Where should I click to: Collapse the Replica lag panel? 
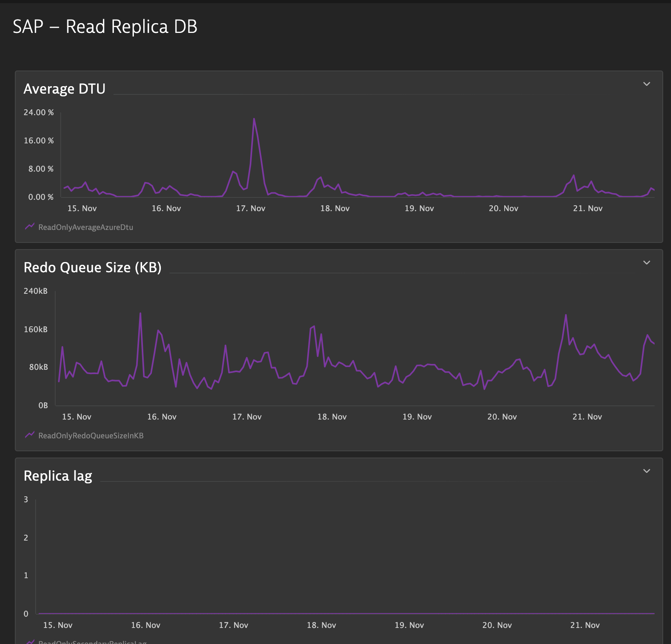tap(647, 470)
